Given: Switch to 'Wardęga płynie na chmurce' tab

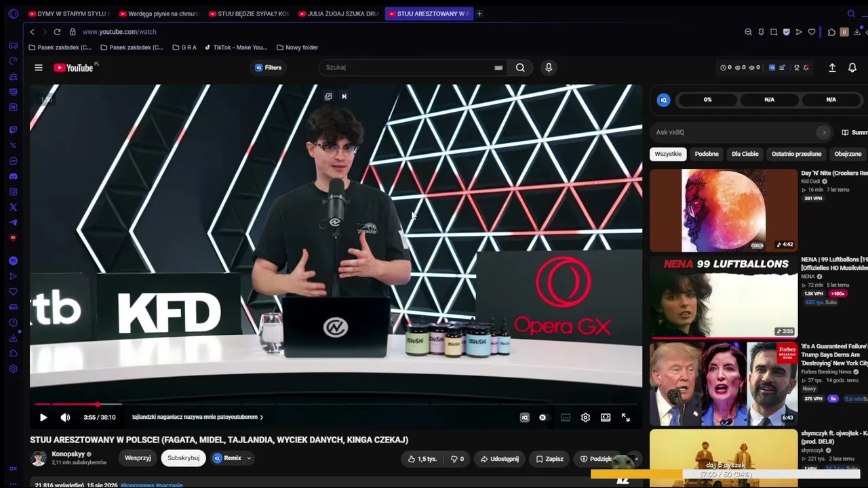Looking at the screenshot, I should coord(159,14).
